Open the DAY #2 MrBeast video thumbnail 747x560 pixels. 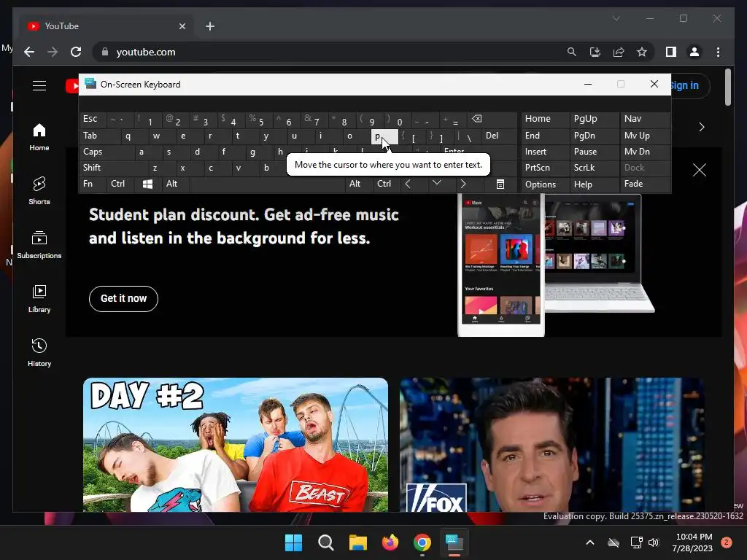point(236,445)
